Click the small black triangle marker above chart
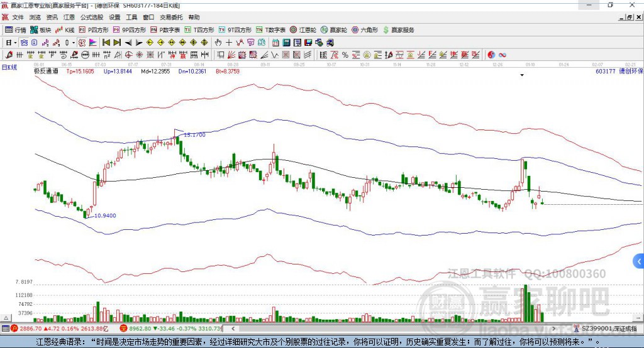This screenshot has width=644, height=348. [x=522, y=75]
